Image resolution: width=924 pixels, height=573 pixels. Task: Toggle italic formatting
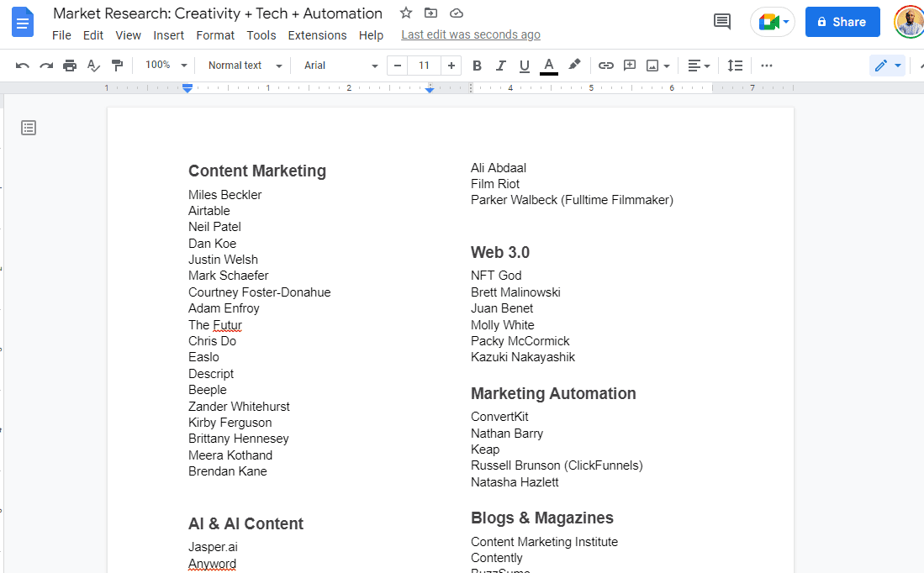501,66
